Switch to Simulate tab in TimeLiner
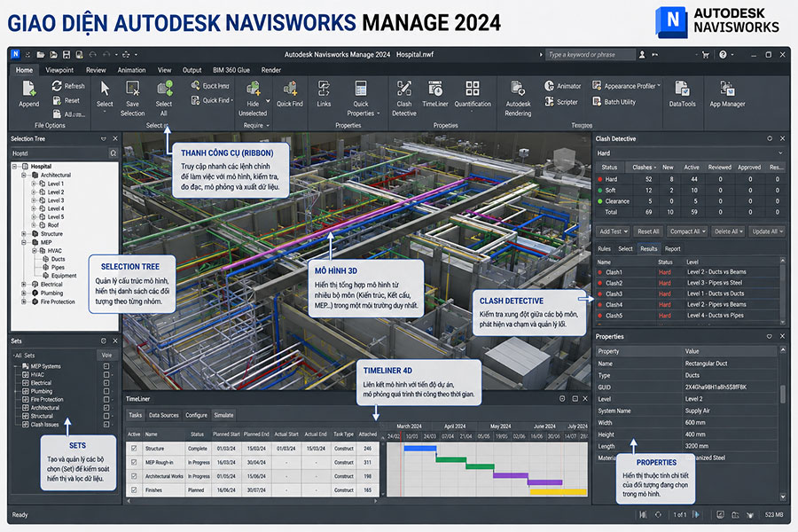The width and height of the screenshot is (798, 532). [223, 415]
